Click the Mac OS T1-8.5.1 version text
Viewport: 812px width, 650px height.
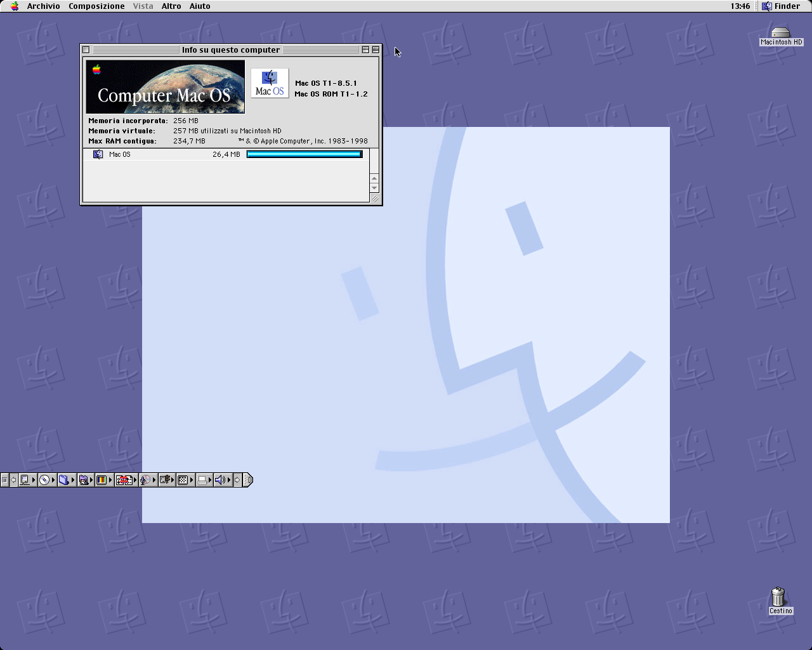point(326,83)
